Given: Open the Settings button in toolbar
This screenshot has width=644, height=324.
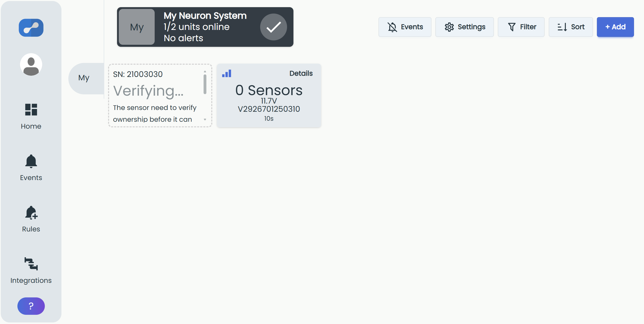Looking at the screenshot, I should tap(464, 27).
